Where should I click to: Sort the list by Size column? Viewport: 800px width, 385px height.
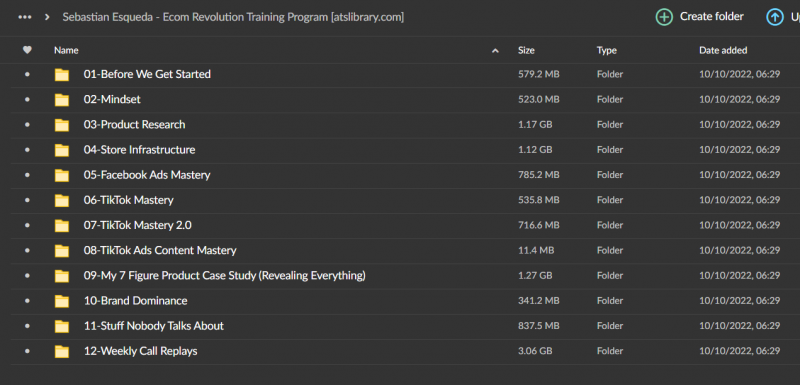[526, 50]
